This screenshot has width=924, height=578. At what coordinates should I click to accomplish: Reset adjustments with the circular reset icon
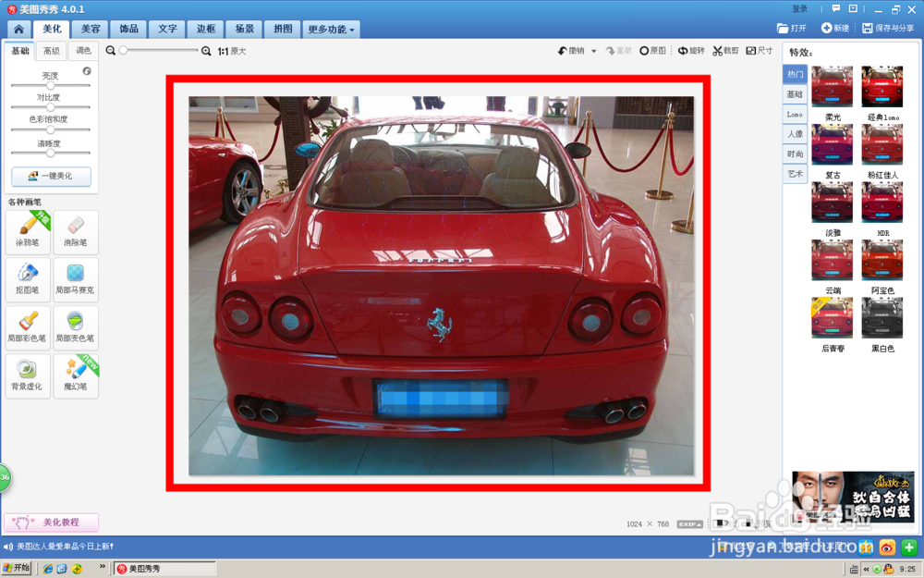[x=87, y=71]
